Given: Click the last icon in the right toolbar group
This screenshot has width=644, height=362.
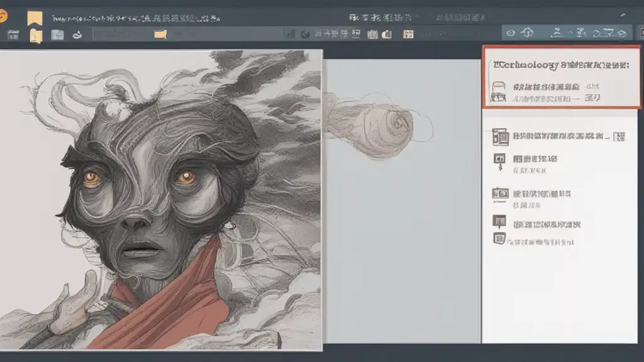Looking at the screenshot, I should coord(623,32).
